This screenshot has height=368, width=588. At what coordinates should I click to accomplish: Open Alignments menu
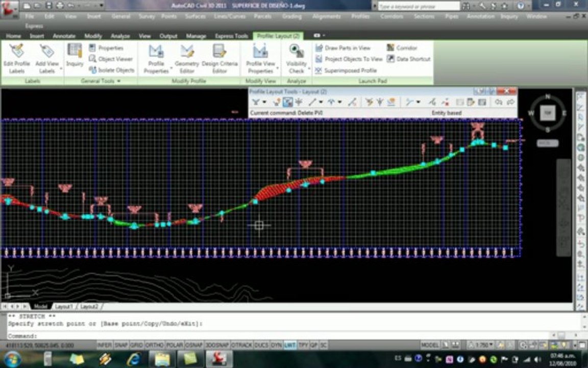pos(326,16)
